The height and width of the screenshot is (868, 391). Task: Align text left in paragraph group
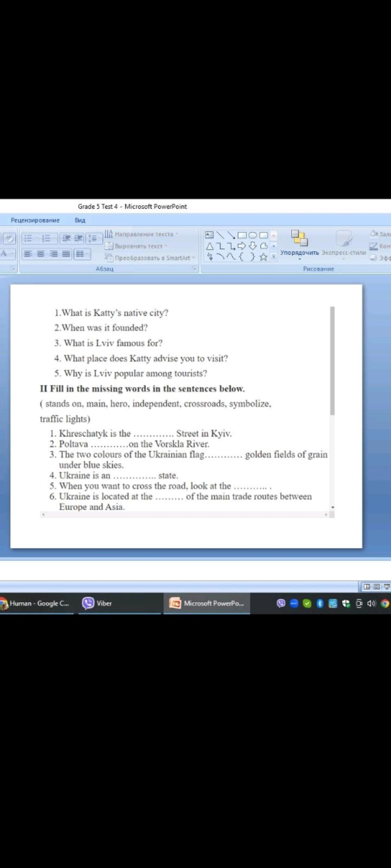(x=28, y=254)
